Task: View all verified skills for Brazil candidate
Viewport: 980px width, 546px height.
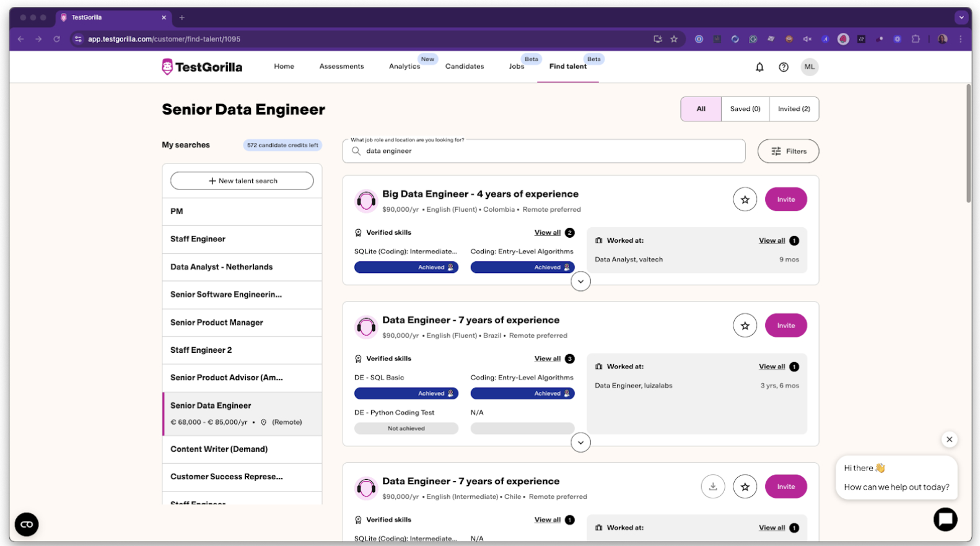Action: click(x=548, y=359)
